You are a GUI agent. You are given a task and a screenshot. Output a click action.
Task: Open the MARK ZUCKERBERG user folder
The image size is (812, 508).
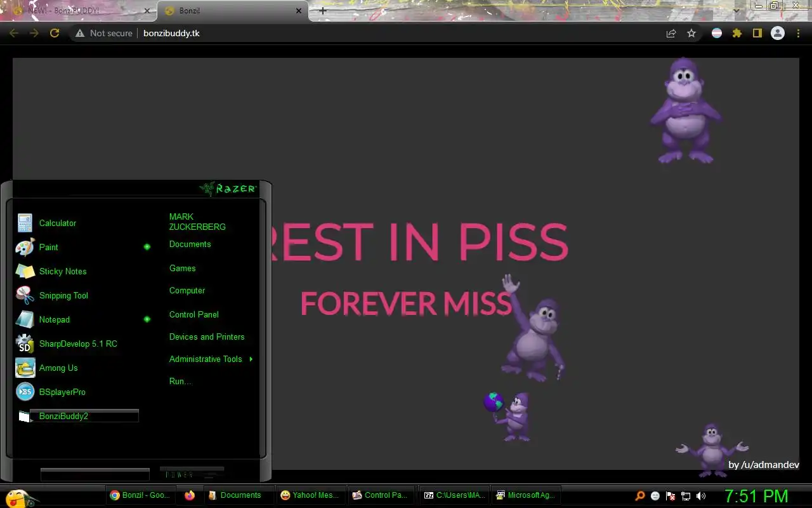click(x=197, y=222)
